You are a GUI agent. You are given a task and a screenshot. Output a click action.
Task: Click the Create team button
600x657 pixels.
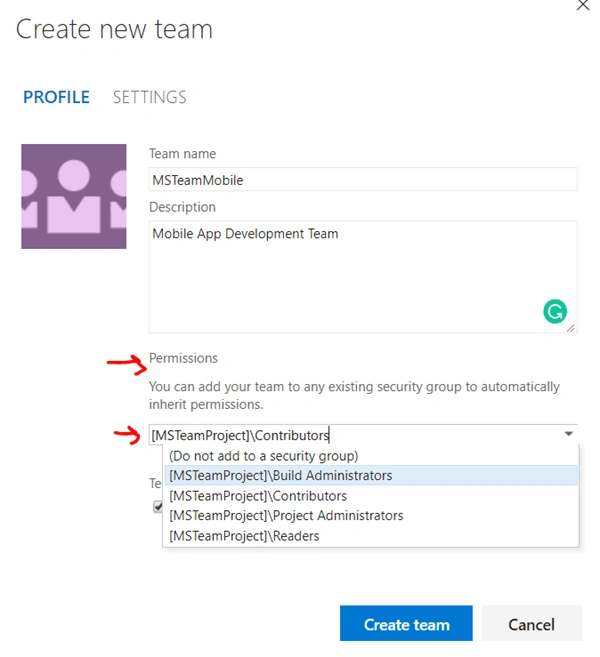[x=406, y=623]
